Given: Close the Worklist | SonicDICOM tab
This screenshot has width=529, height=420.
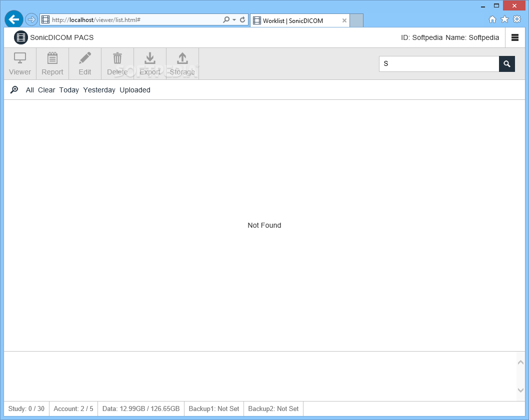Looking at the screenshot, I should click(344, 20).
